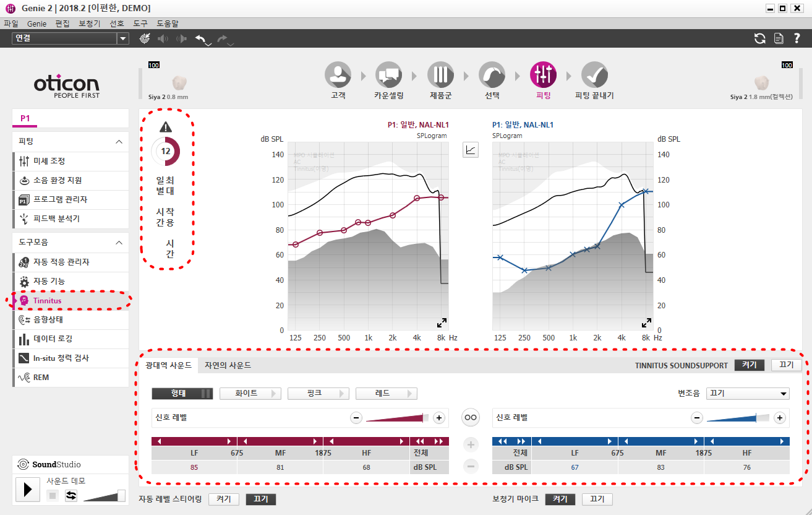Open the 선택 step icon
Image resolution: width=812 pixels, height=515 pixels.
pos(492,75)
